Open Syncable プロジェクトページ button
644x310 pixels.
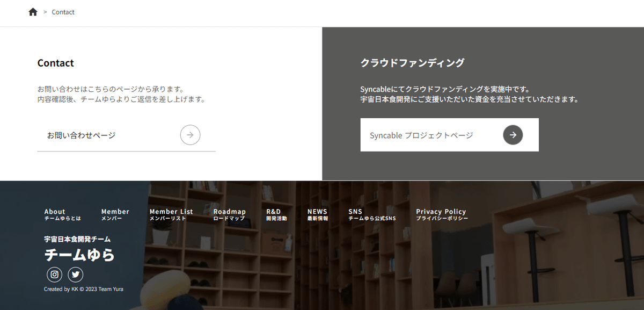[449, 135]
